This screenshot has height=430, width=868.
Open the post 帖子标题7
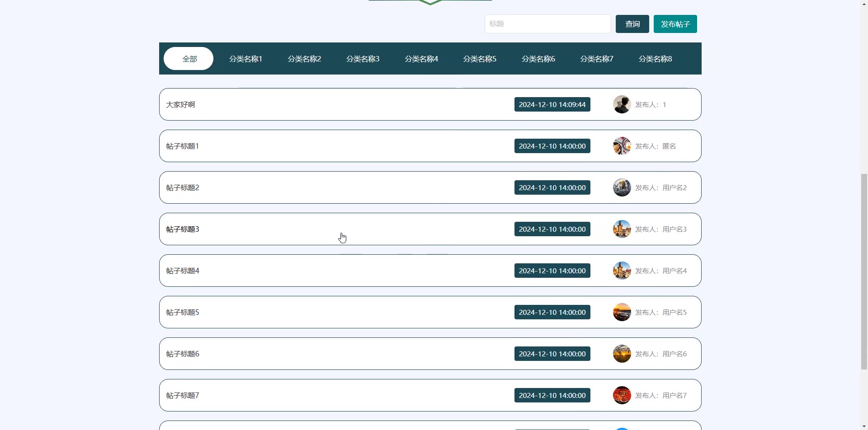(430, 395)
